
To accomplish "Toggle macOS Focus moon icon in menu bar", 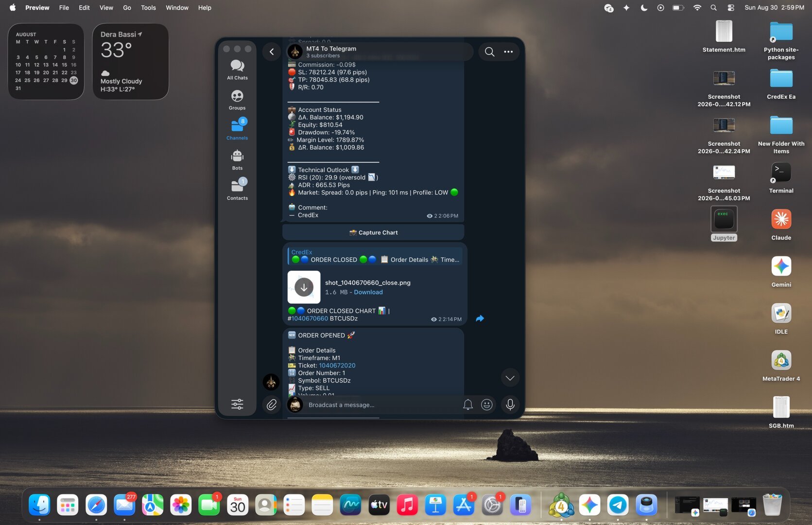I will [x=644, y=8].
